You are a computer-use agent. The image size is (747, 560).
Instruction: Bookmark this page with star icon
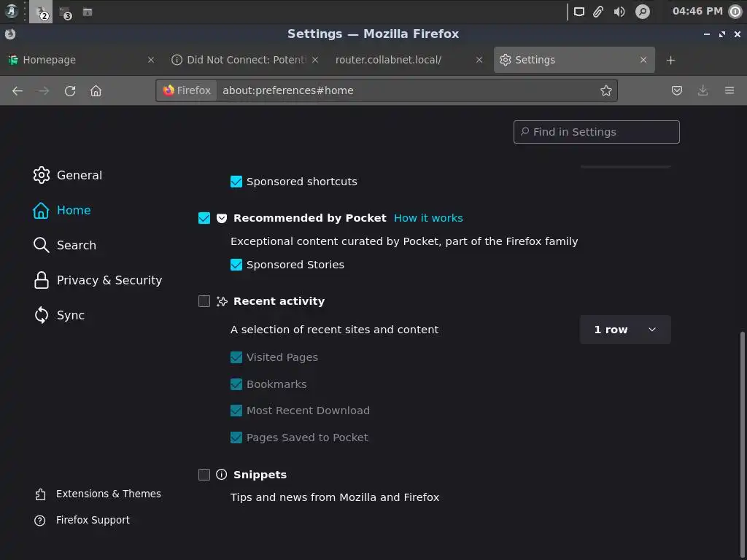coord(605,90)
